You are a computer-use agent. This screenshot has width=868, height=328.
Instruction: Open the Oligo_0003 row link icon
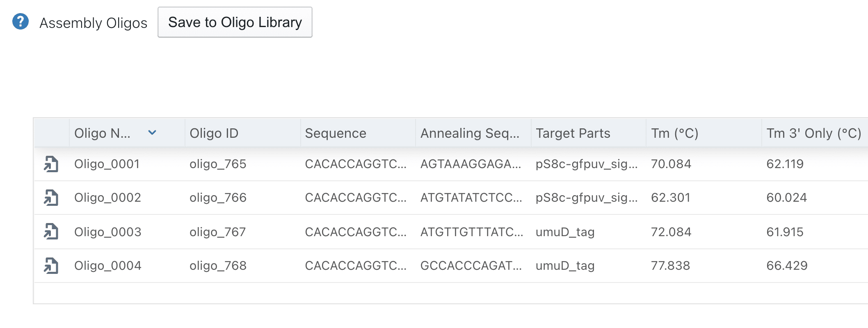pyautogui.click(x=51, y=232)
